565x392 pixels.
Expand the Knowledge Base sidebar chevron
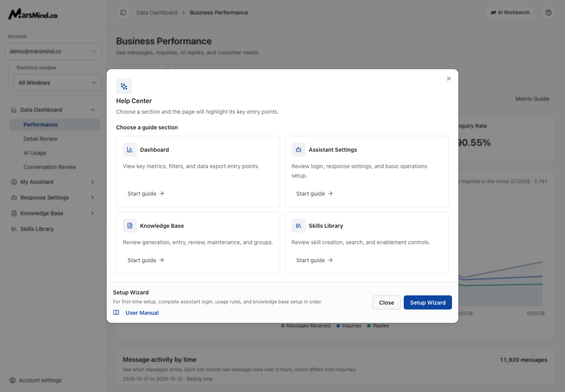click(x=93, y=213)
